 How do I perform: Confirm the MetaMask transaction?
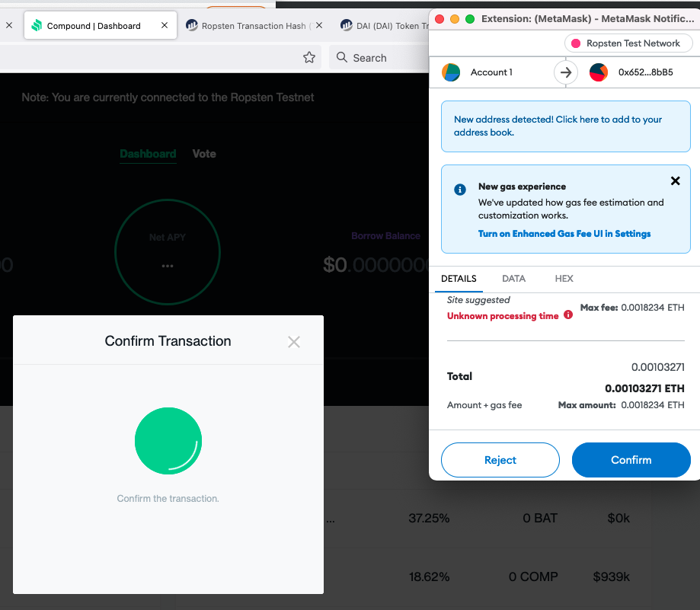tap(631, 460)
